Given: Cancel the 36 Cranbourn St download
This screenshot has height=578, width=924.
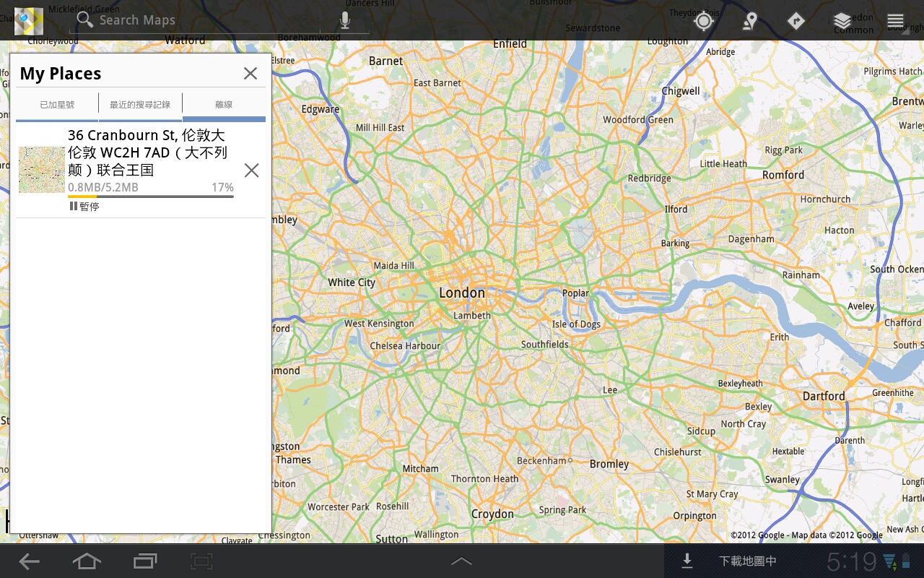Looking at the screenshot, I should 251,171.
